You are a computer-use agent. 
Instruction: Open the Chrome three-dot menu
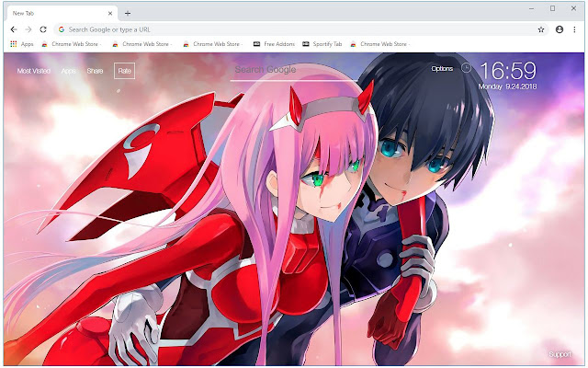(574, 29)
